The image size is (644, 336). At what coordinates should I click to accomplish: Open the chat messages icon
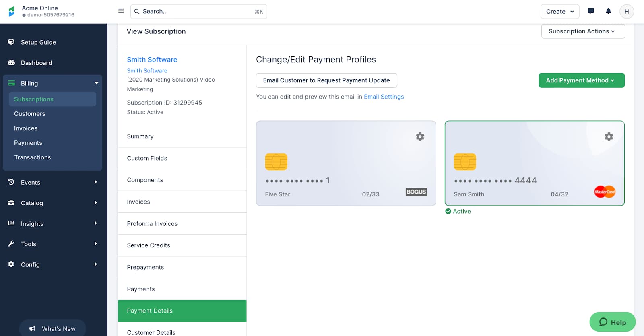click(x=590, y=11)
